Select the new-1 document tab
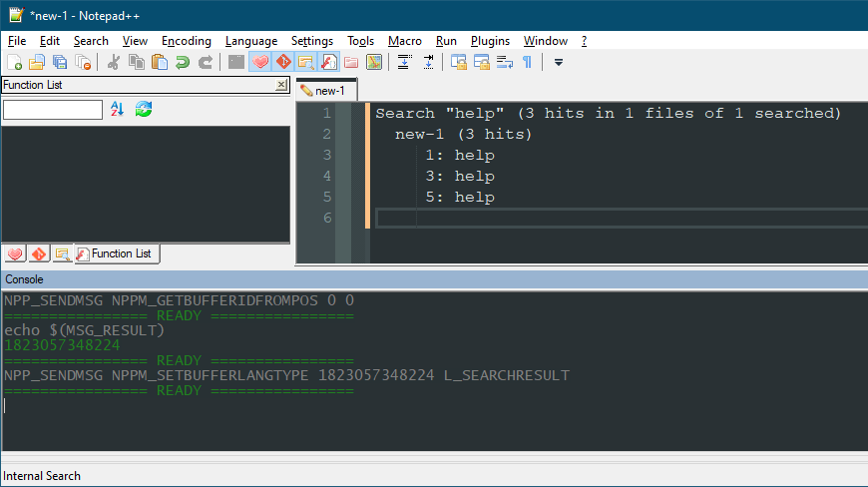Viewport: 868px width, 487px height. [326, 91]
